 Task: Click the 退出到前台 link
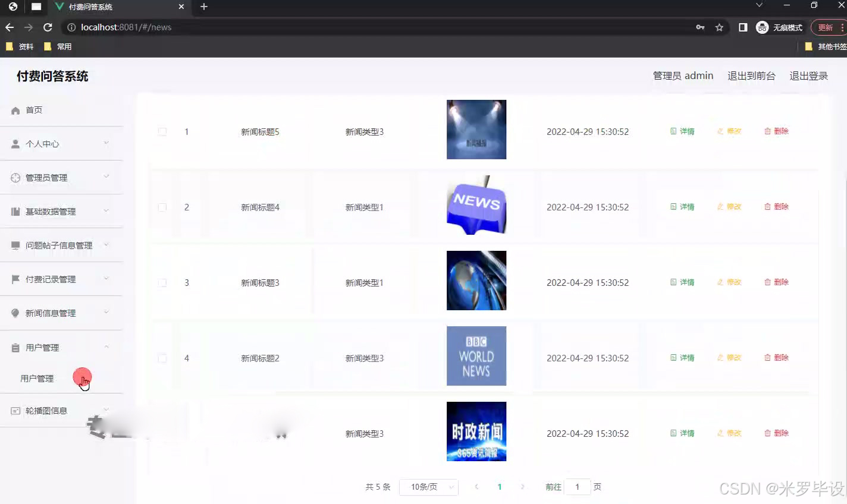[x=751, y=75]
